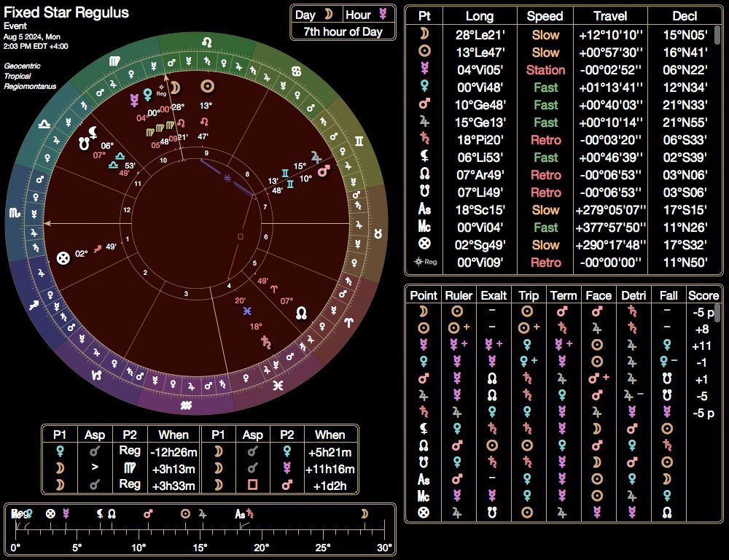This screenshot has width=729, height=560.
Task: Select the Venus glyph in the positions table Pt column
Action: (424, 87)
